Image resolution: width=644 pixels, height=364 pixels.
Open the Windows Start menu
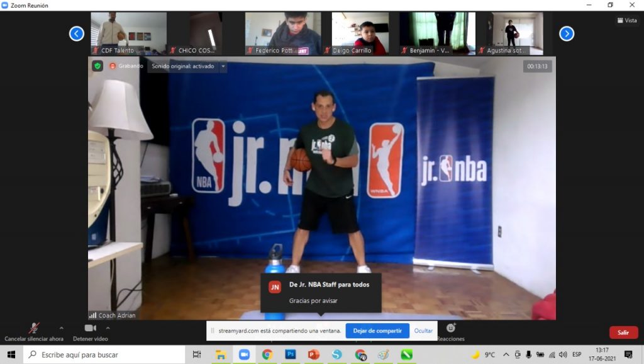[x=11, y=355]
